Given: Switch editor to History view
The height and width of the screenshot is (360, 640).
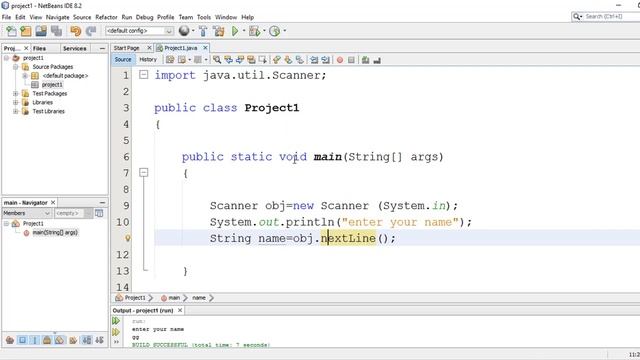Looking at the screenshot, I should pyautogui.click(x=148, y=60).
